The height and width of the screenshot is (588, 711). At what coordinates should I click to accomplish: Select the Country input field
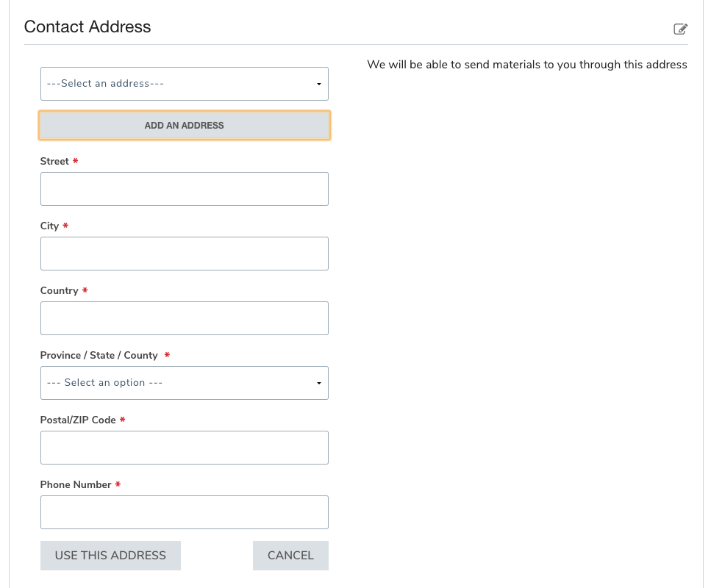pyautogui.click(x=184, y=318)
